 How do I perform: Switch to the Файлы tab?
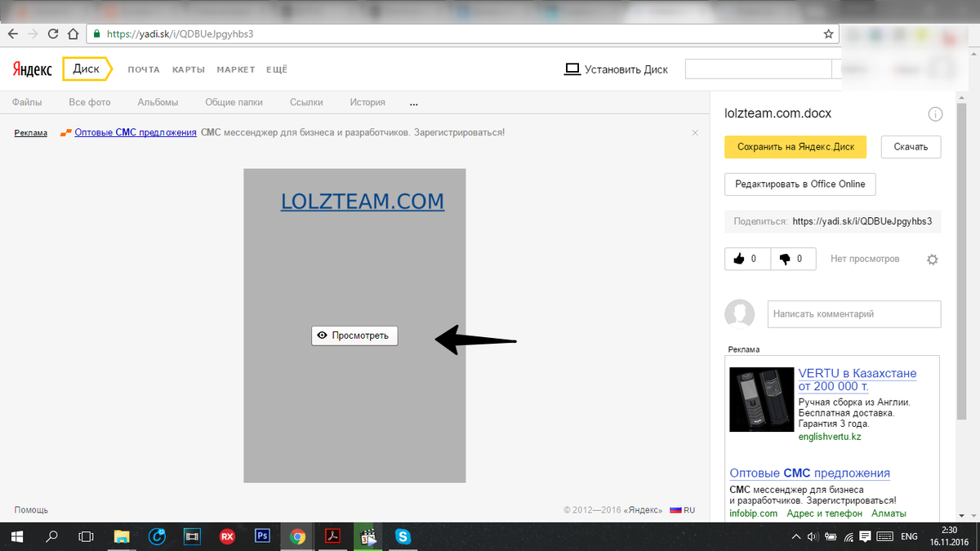point(27,103)
